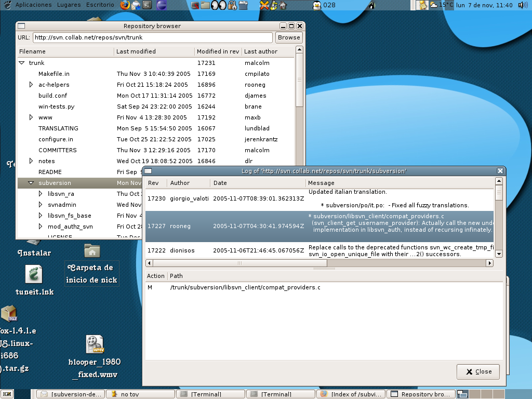Screen dimensions: 532x399
Task: Collapse the subversion folder
Action: tap(31, 183)
